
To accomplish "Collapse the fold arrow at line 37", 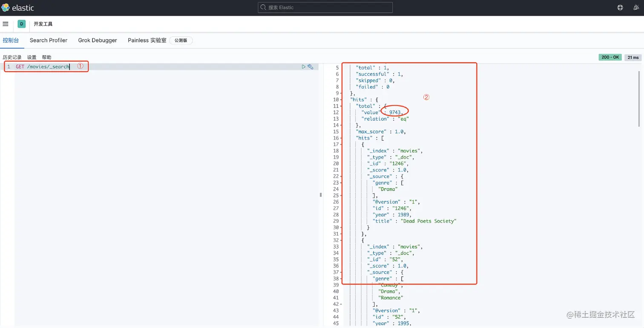I will click(341, 272).
